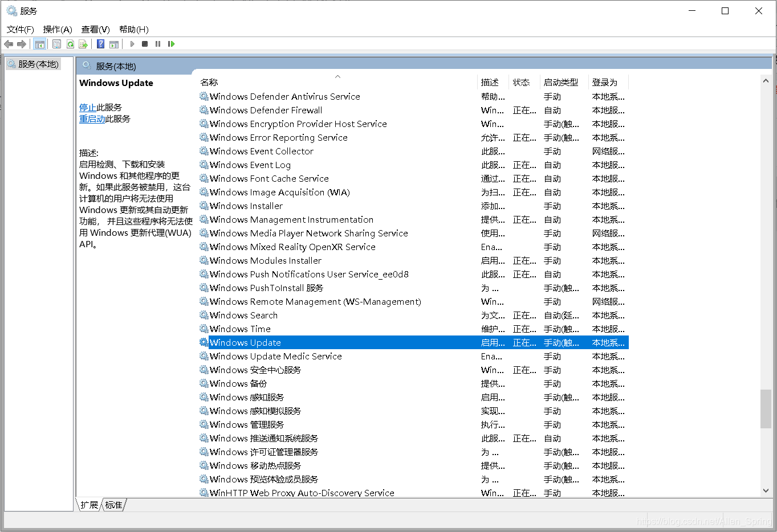Select WinHTTP Web Proxy Auto-Discovery Service
This screenshot has height=532, width=777.
[x=413, y=493]
